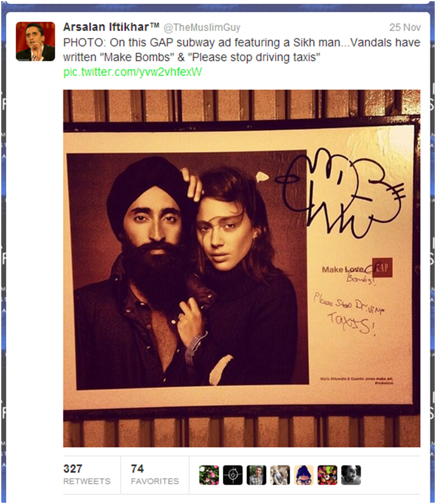Open the black crosshair target avatar

click(233, 475)
